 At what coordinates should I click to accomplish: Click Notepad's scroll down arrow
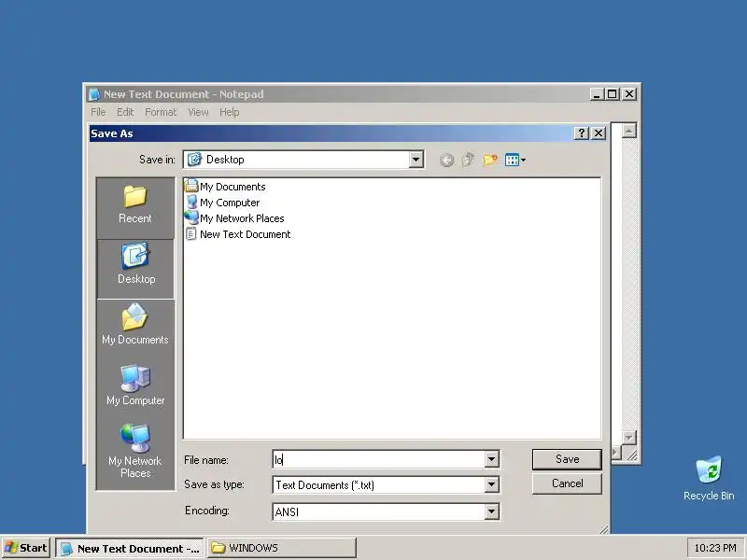tap(628, 437)
